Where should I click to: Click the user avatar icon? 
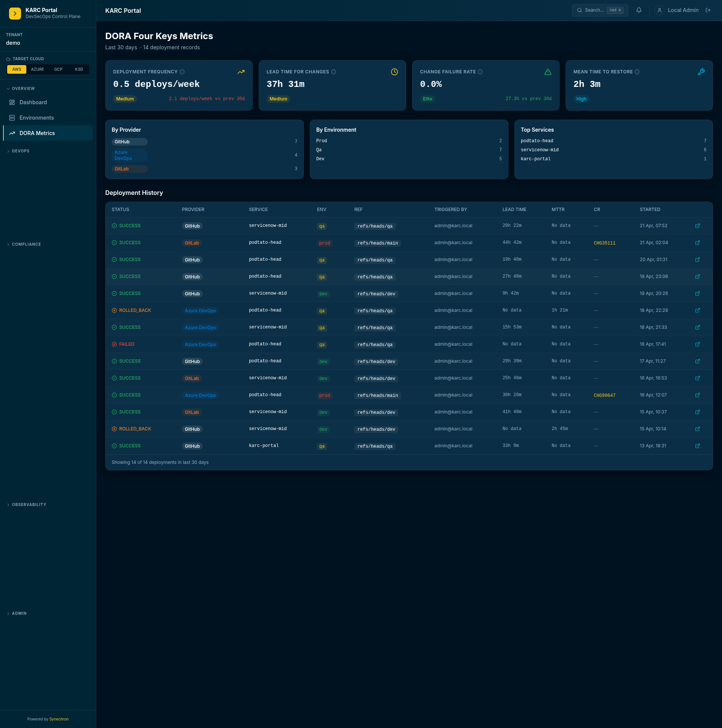click(660, 11)
